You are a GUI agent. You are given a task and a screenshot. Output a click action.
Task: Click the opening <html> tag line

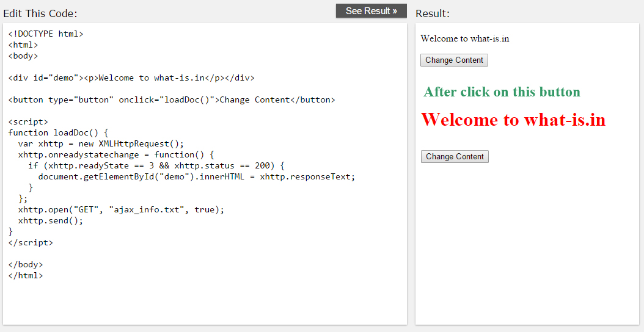pos(23,45)
